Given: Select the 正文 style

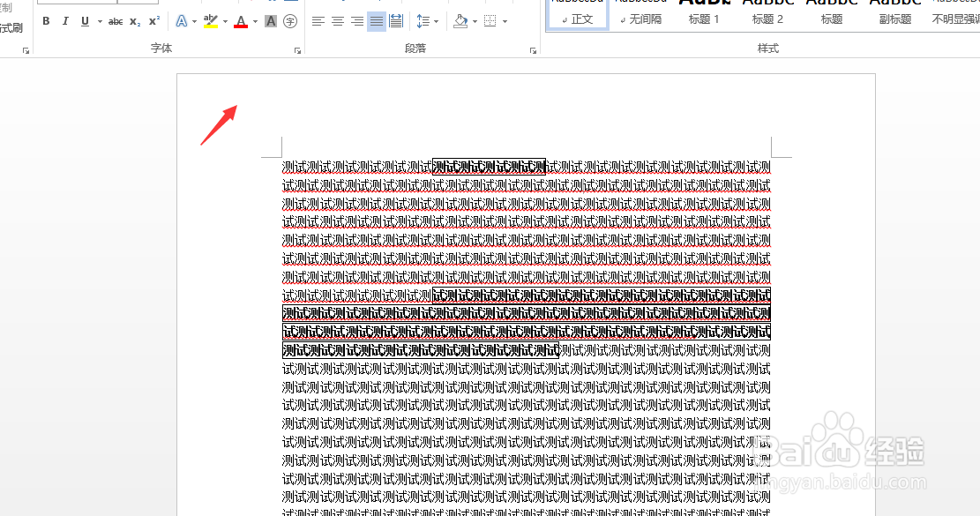Looking at the screenshot, I should pos(578,14).
